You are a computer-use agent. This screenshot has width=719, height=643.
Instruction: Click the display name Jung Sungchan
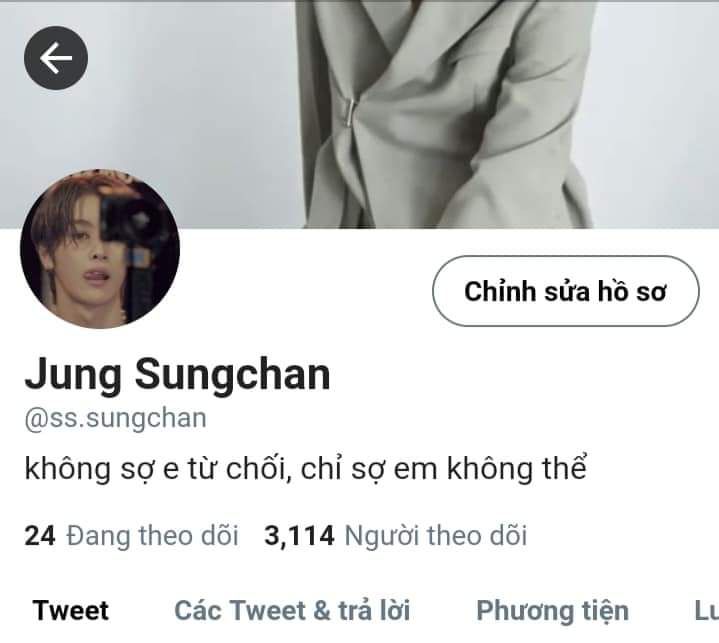coord(177,375)
